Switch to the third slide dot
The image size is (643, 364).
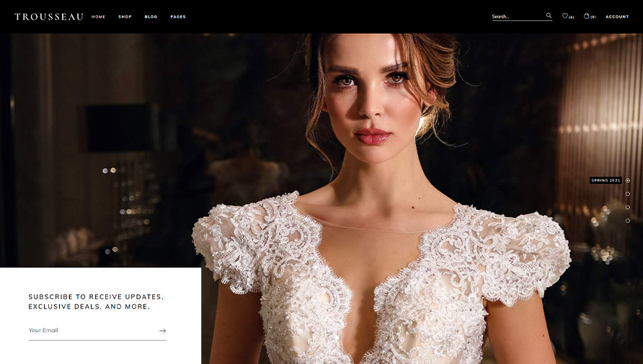pyautogui.click(x=628, y=208)
